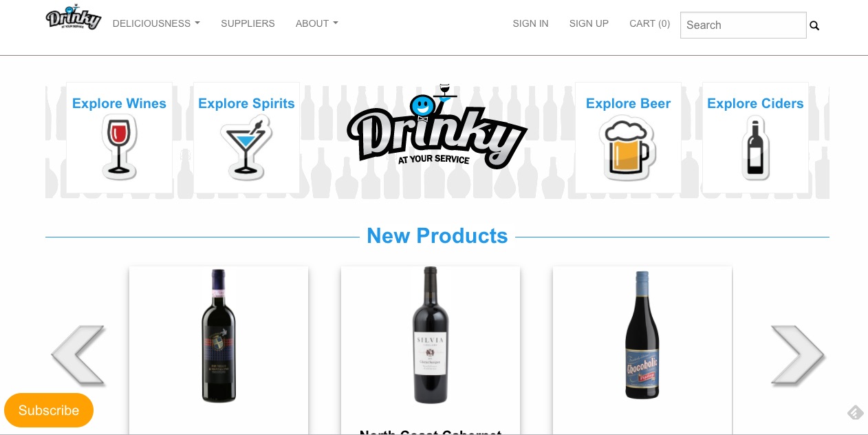The height and width of the screenshot is (435, 868).
Task: Click the beer mug icon
Action: tap(628, 147)
